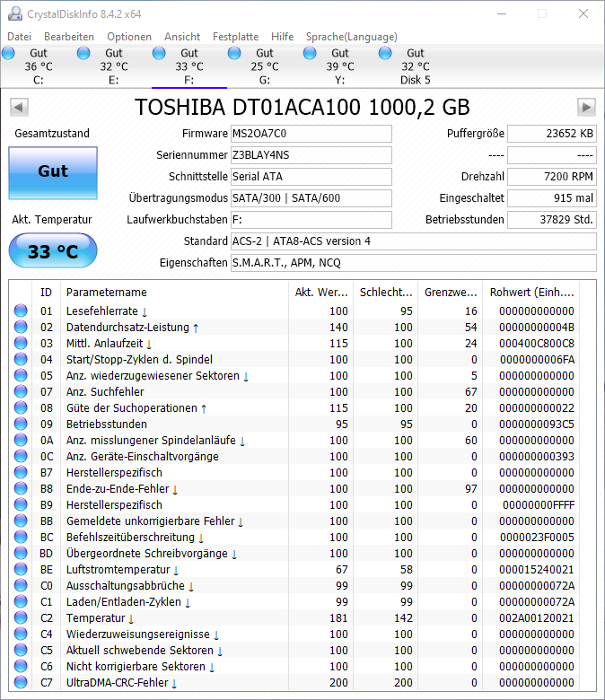Click the Seriennummer field Z3BLAY4NS
This screenshot has height=700, width=605.
[x=311, y=155]
